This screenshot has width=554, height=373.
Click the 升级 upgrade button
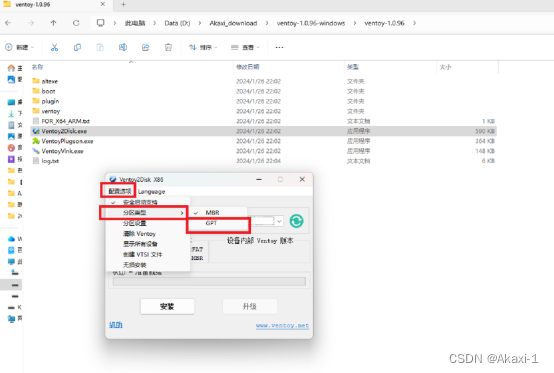coord(249,306)
